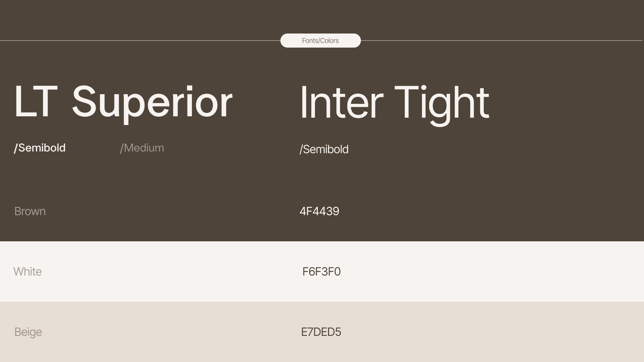Click the Brown color name label
This screenshot has width=644, height=362.
tap(30, 211)
